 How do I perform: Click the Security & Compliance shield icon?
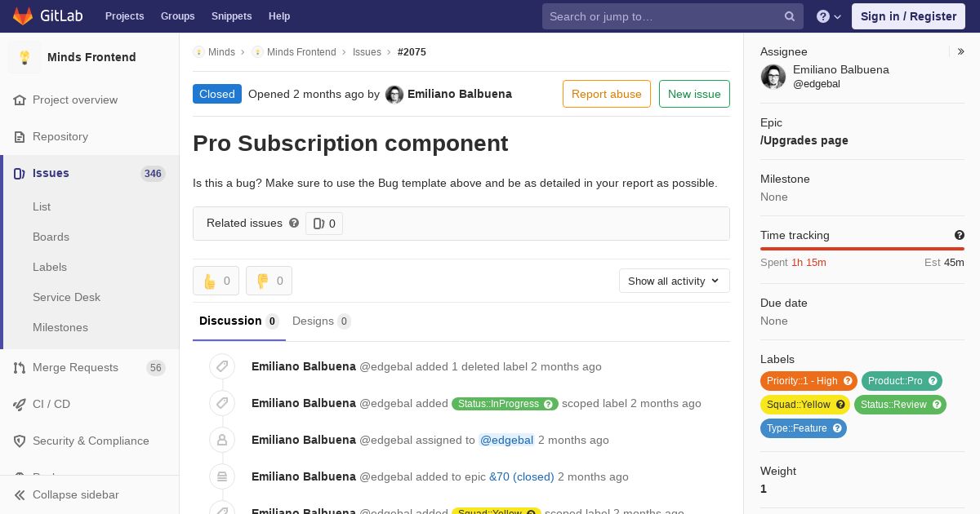[20, 441]
